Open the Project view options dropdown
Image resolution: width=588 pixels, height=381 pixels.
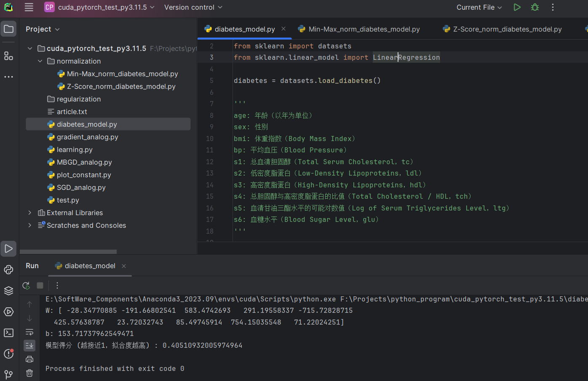tap(43, 29)
